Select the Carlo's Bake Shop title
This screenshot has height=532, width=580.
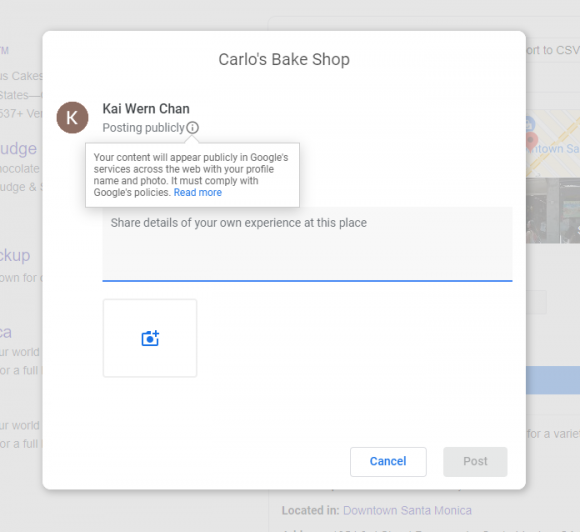click(x=284, y=60)
